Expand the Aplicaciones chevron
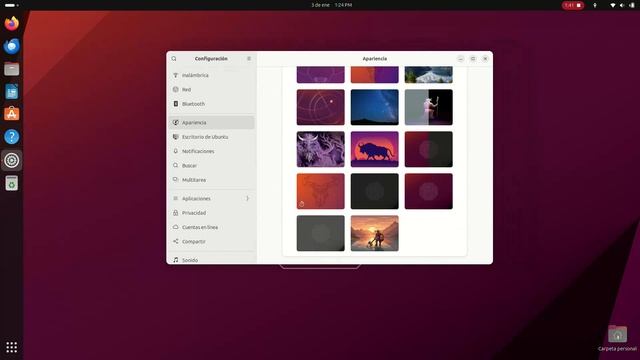This screenshot has height=360, width=640. 247,198
